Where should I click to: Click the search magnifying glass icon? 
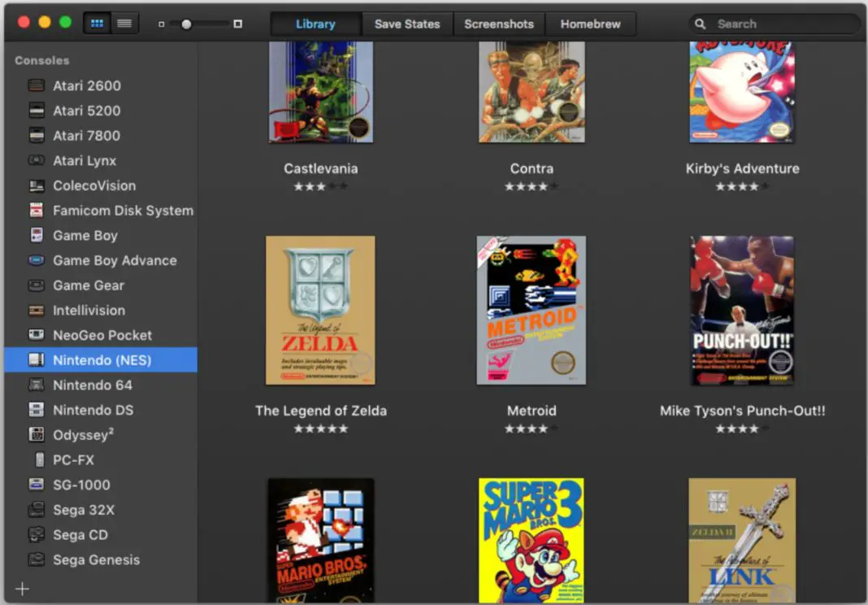pos(700,24)
